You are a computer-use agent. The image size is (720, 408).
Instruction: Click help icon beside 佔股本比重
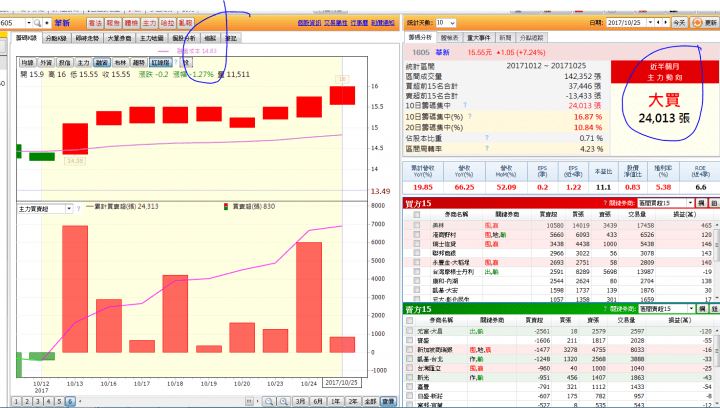click(x=487, y=138)
